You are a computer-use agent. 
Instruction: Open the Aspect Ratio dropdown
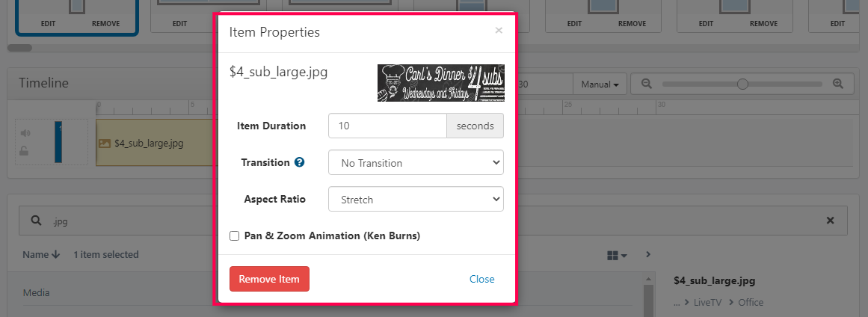tap(416, 200)
